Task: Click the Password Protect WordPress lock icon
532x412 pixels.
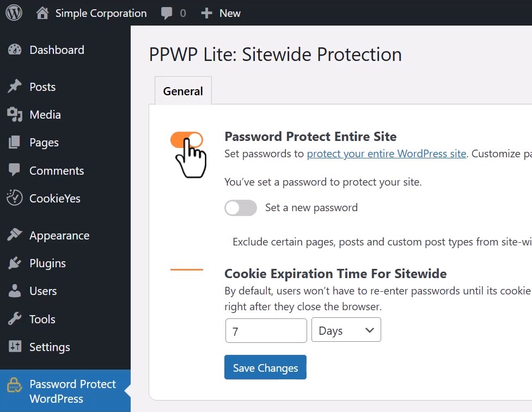Action: coord(14,385)
